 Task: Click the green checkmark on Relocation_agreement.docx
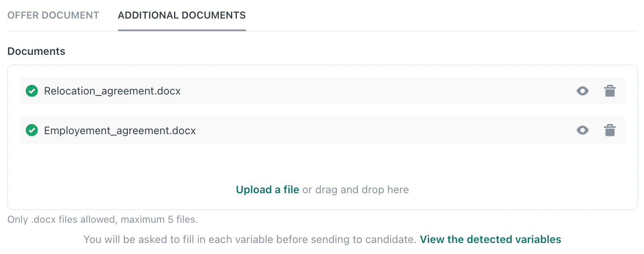32,91
